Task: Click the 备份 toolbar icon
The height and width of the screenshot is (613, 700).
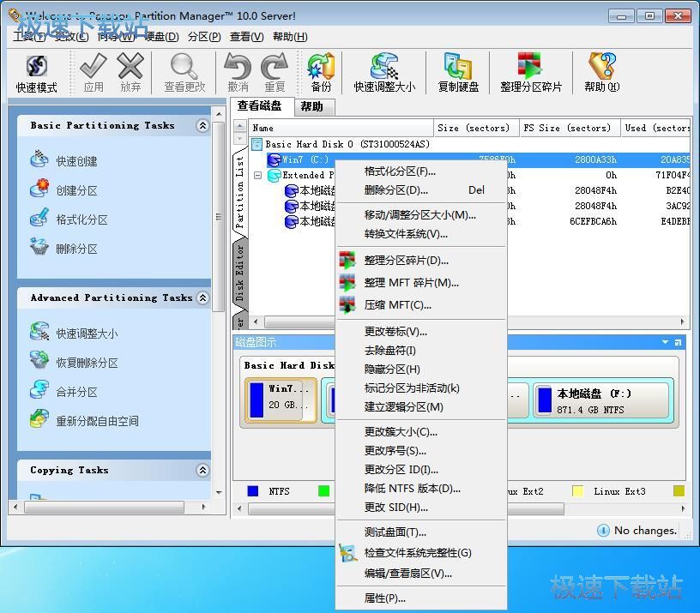Action: 321,67
